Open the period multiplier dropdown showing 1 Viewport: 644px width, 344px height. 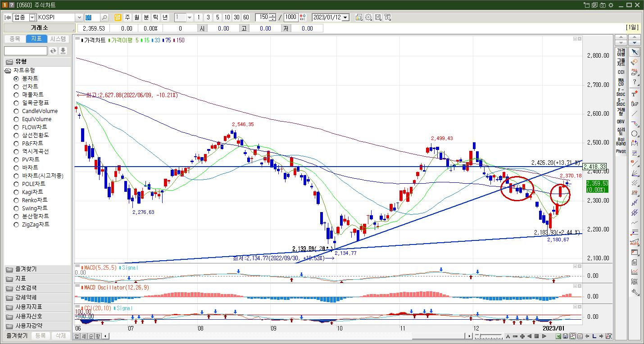click(x=190, y=17)
